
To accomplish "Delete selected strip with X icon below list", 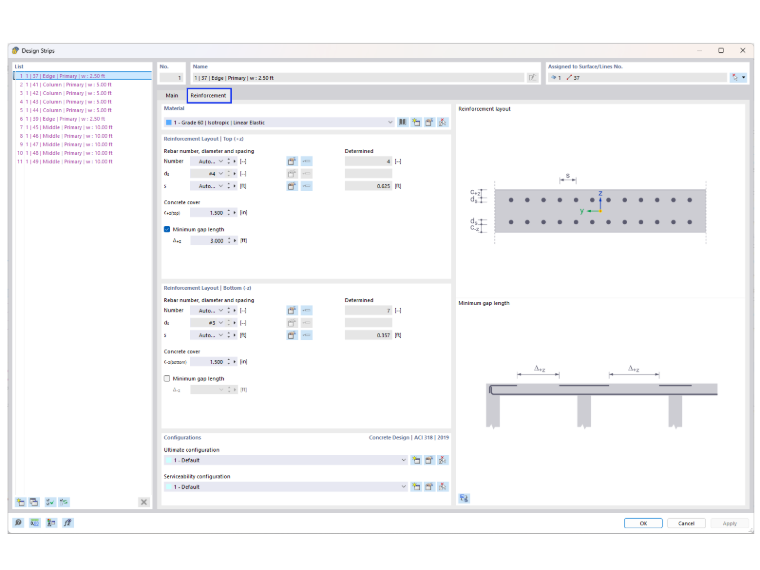I will click(x=143, y=502).
